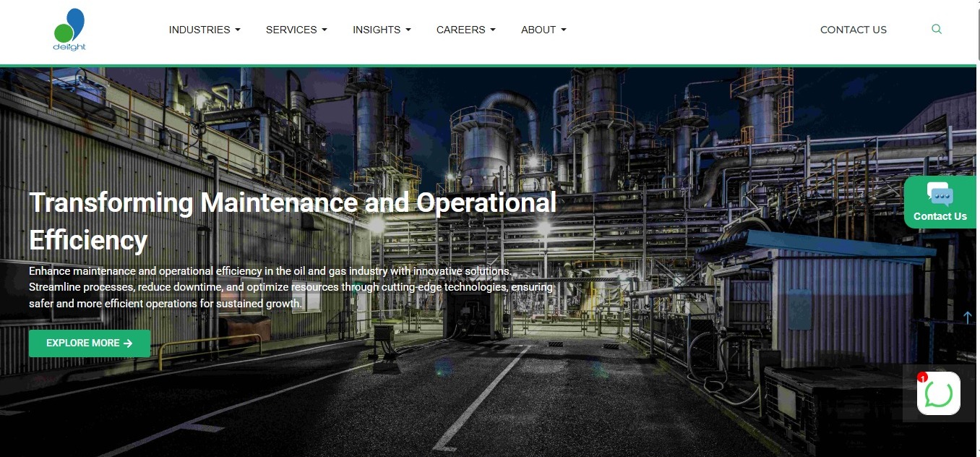Click the red notification badge showing 1
980x457 pixels.
coord(922,377)
